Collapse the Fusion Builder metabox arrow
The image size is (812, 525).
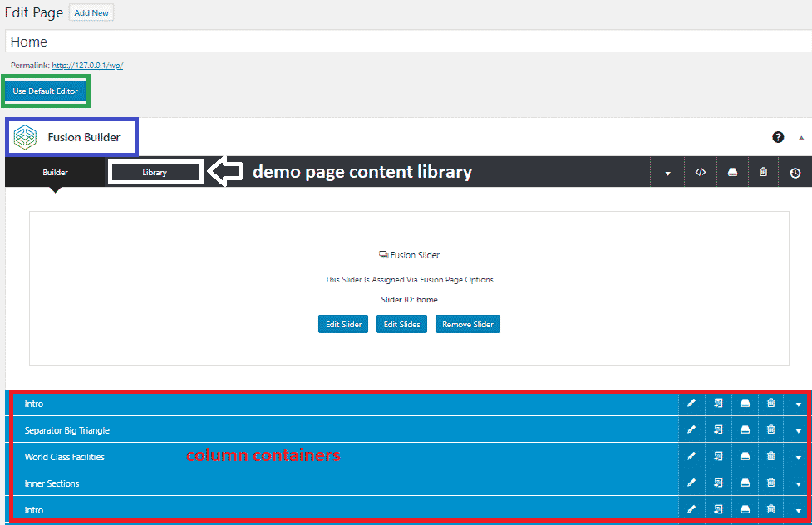(x=801, y=138)
